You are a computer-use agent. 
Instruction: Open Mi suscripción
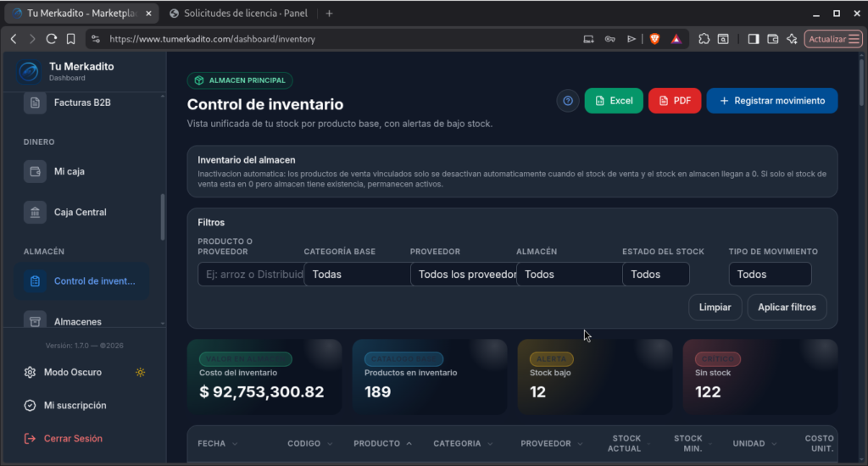point(75,405)
